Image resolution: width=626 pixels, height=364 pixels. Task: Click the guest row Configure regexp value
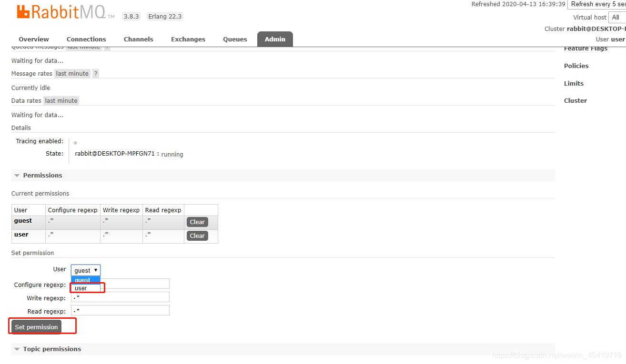pos(51,220)
